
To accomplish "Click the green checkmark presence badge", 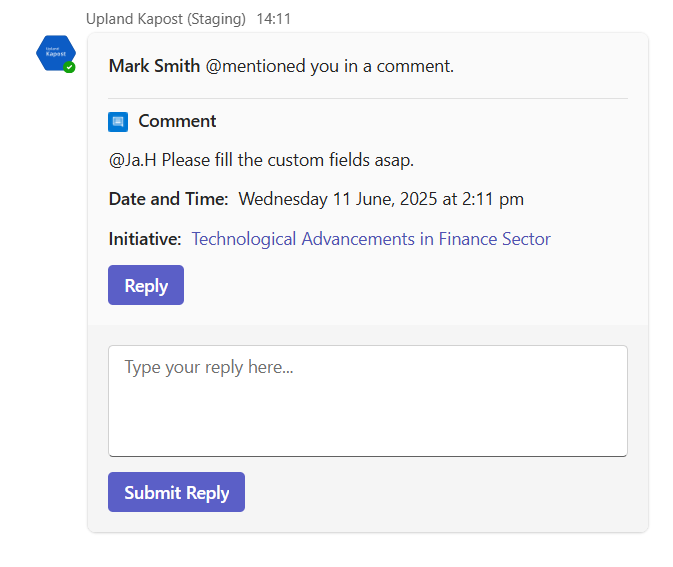I will coord(69,67).
